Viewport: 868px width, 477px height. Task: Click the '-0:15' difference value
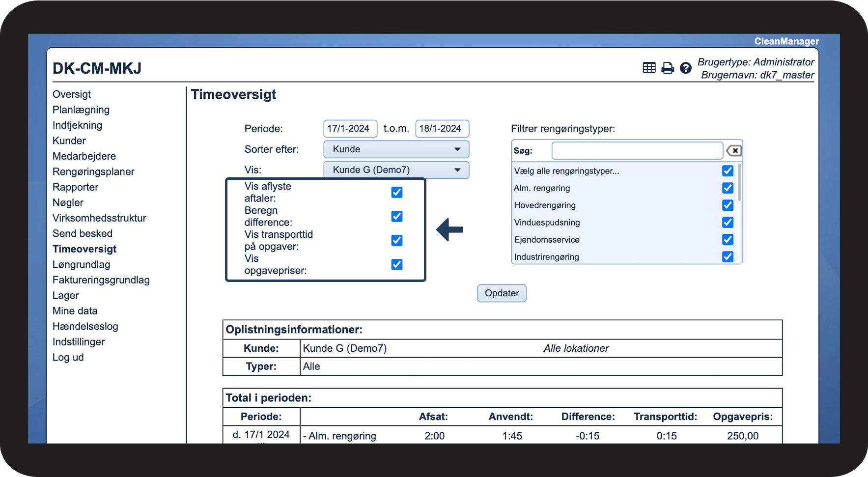(588, 436)
